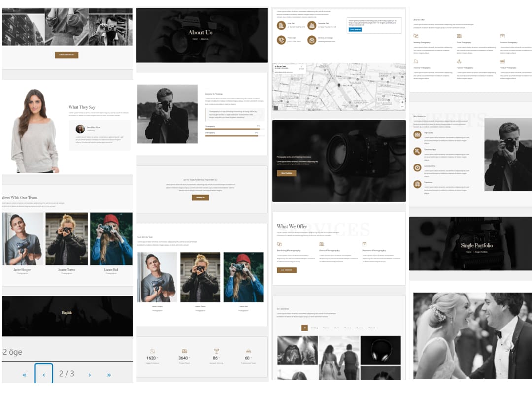Zoom in on the map using the plus control
Viewport: 532px width, 394px height.
(x=402, y=102)
